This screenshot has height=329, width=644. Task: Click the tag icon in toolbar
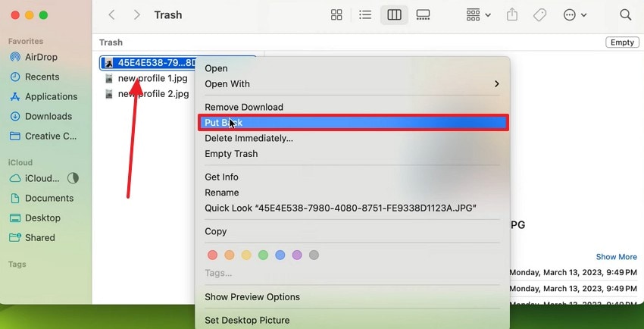click(x=539, y=15)
